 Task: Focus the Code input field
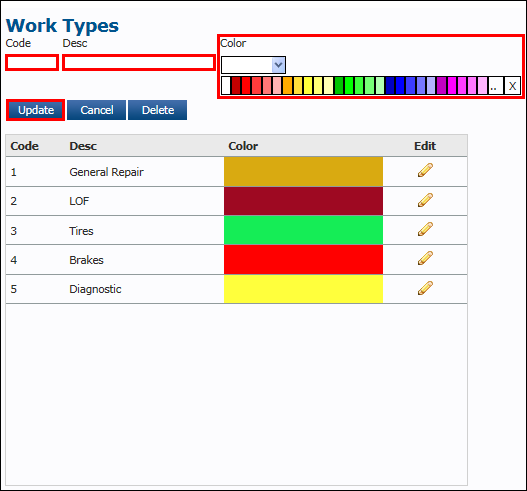click(32, 63)
